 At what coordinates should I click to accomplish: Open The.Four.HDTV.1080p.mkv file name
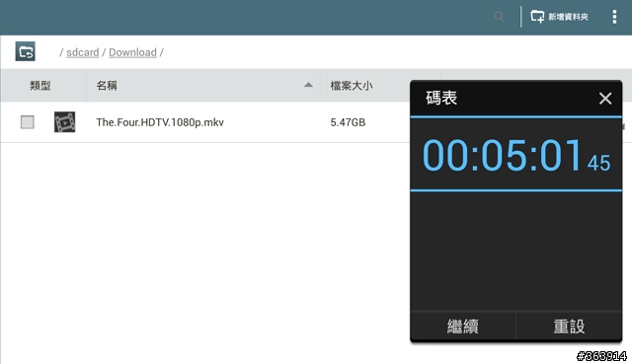(x=160, y=122)
